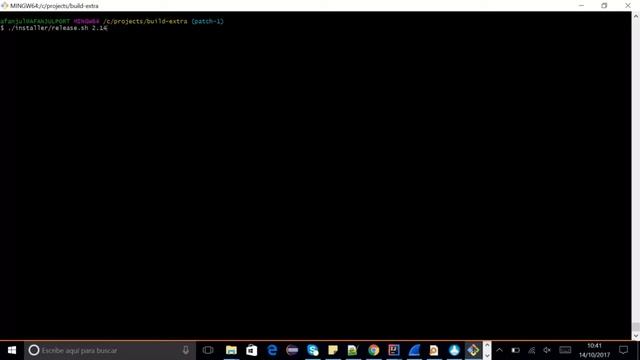Click the microphone icon in the search box

coord(186,350)
